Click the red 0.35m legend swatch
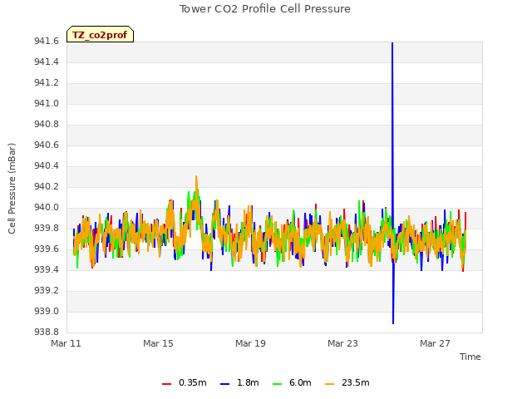The height and width of the screenshot is (399, 532). tap(166, 384)
